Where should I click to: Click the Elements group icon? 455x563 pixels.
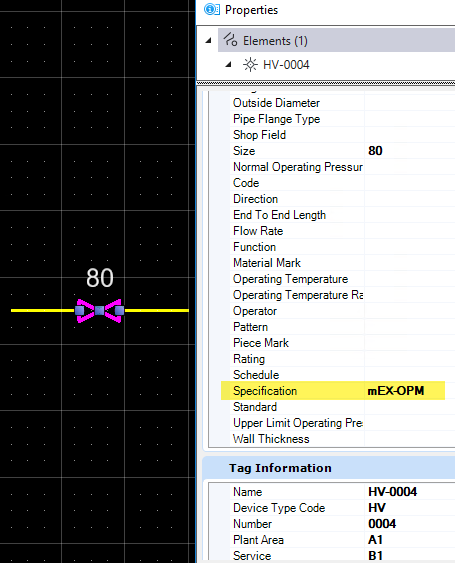pyautogui.click(x=230, y=40)
